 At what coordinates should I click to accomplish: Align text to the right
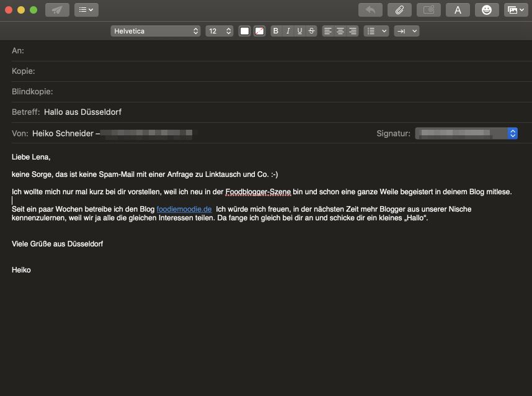tap(352, 30)
